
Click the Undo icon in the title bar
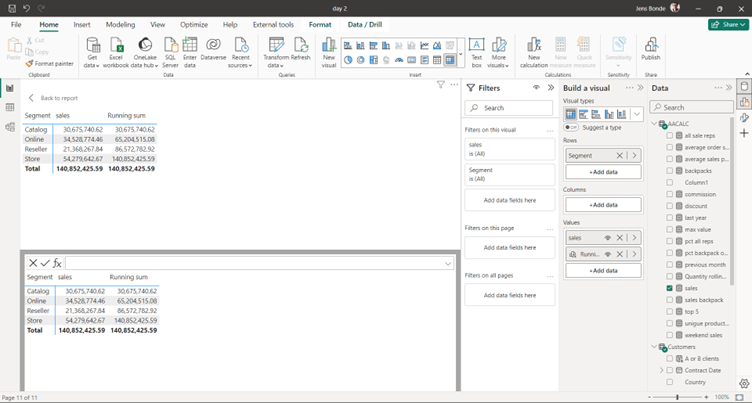(x=27, y=9)
